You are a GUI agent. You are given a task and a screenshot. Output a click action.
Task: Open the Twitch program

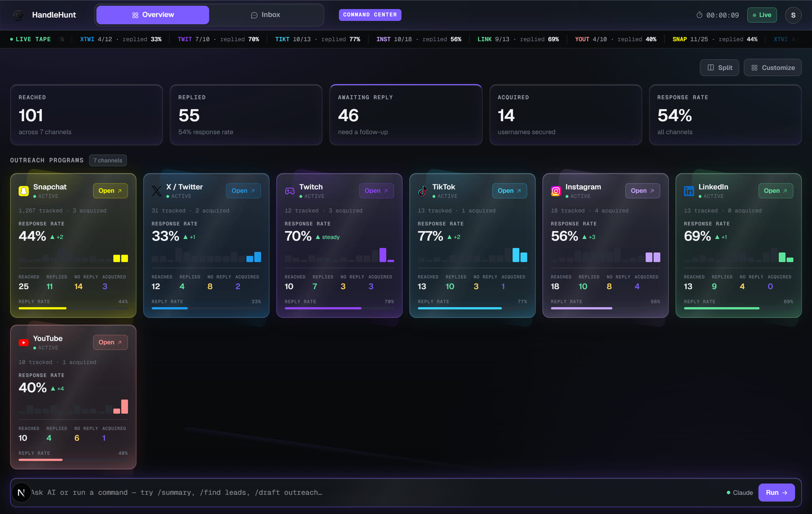point(377,191)
